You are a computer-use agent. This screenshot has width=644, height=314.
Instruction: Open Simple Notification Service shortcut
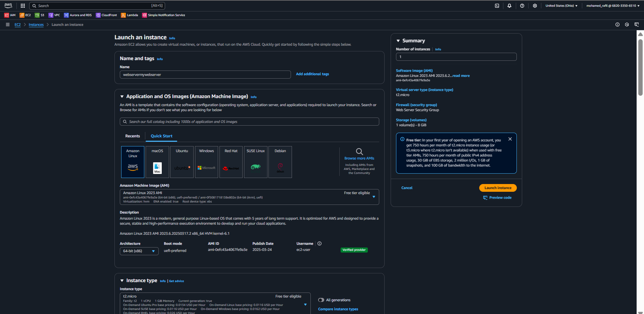[163, 15]
